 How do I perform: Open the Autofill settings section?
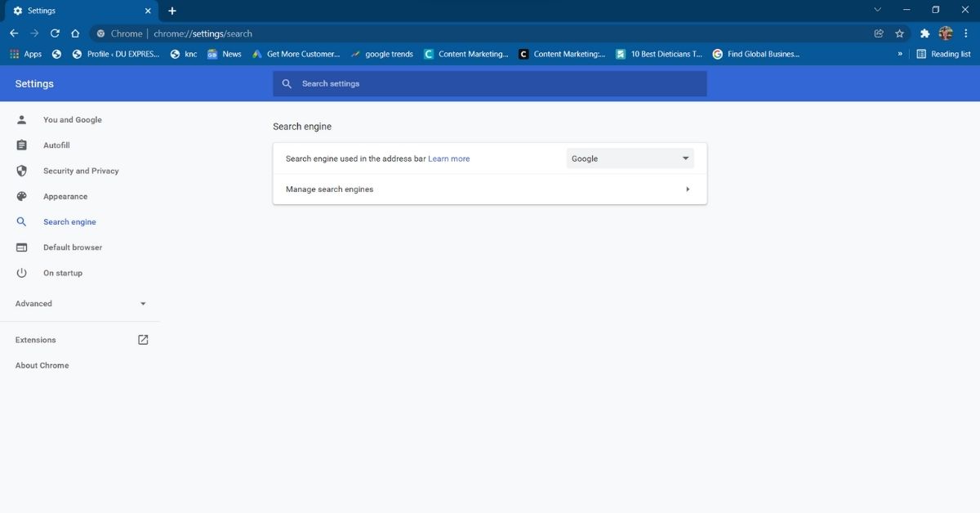pyautogui.click(x=56, y=145)
